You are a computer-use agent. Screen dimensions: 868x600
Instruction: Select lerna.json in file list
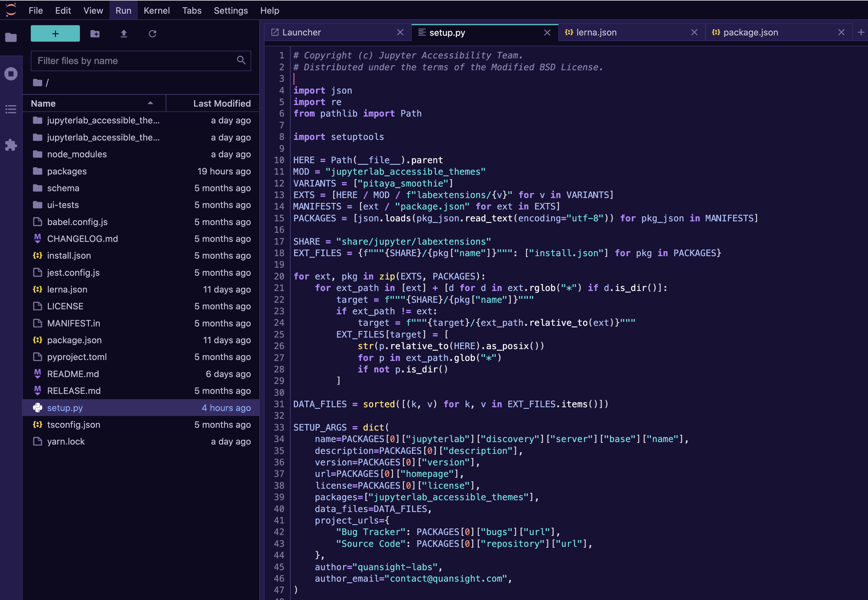tap(141, 289)
